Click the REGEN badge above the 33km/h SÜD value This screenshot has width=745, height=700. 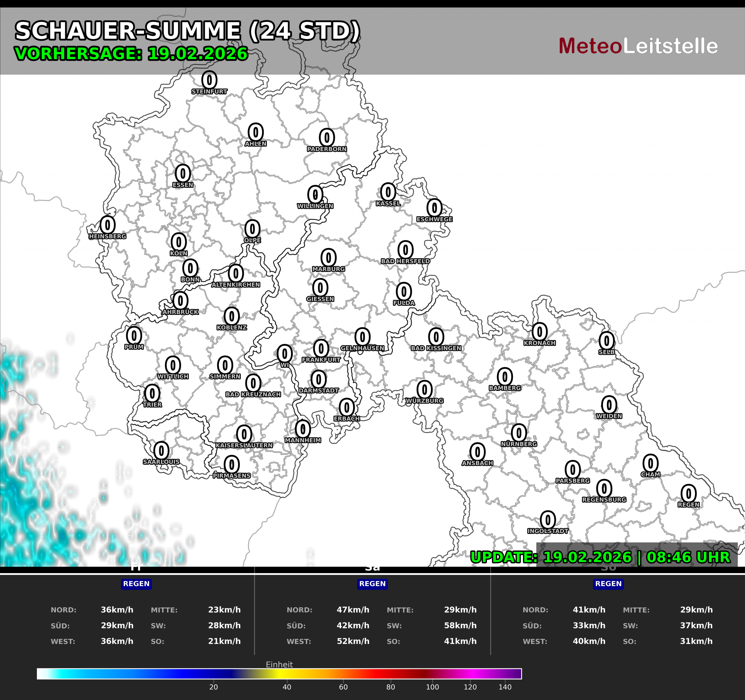click(609, 584)
